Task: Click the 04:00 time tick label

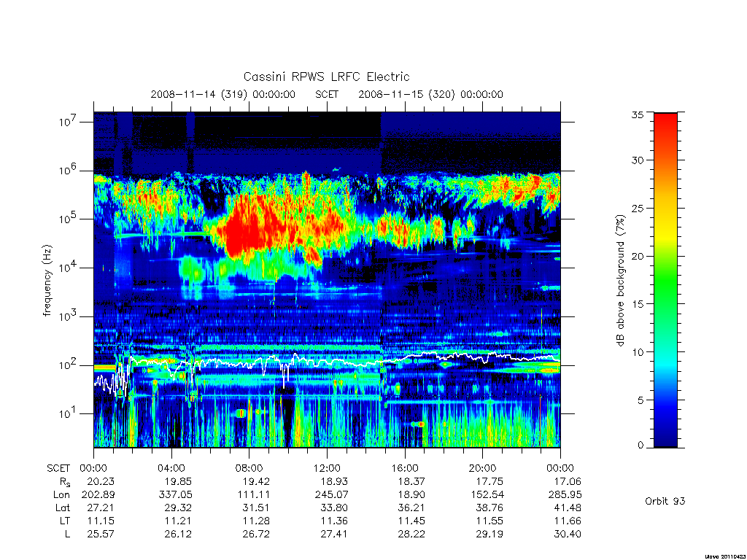Action: point(171,469)
